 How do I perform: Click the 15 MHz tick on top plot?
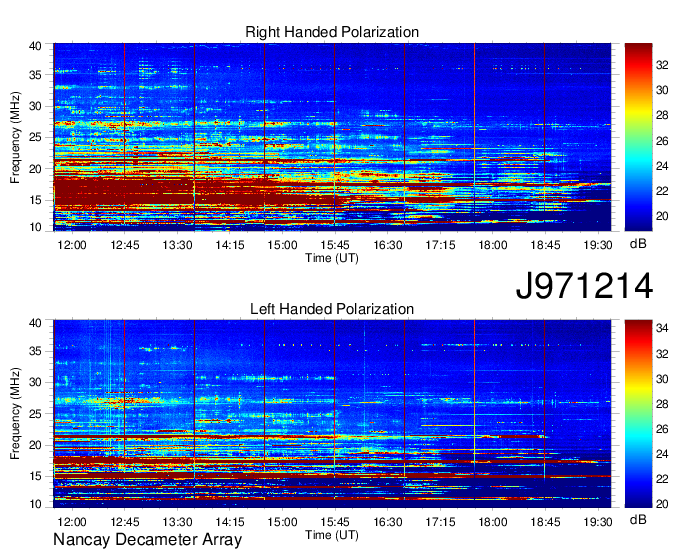click(35, 200)
